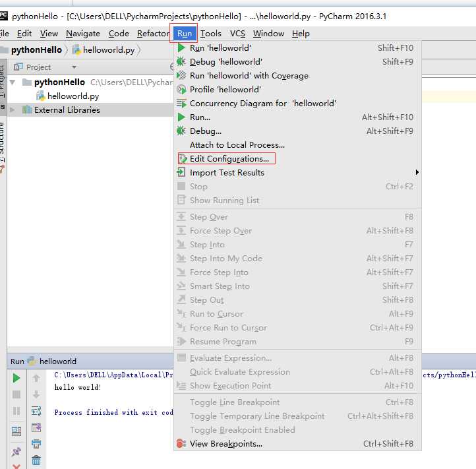Image resolution: width=476 pixels, height=469 pixels.
Task: Click the pause output icon in Run panel
Action: click(x=16, y=411)
